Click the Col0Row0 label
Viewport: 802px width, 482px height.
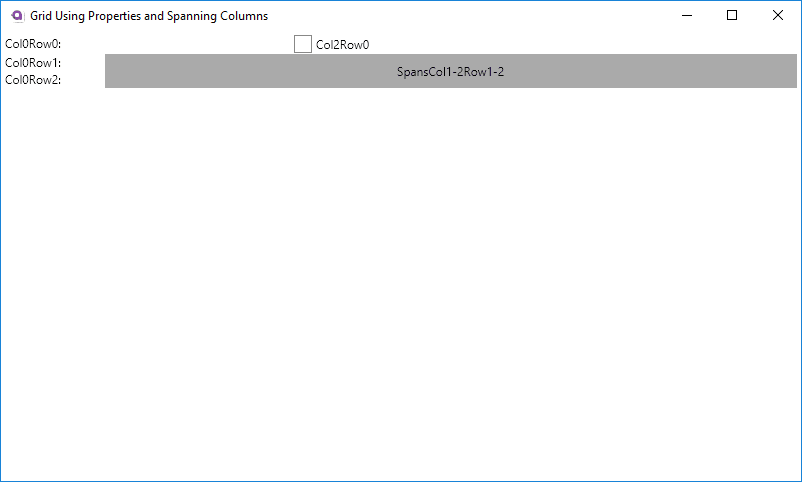pos(33,45)
